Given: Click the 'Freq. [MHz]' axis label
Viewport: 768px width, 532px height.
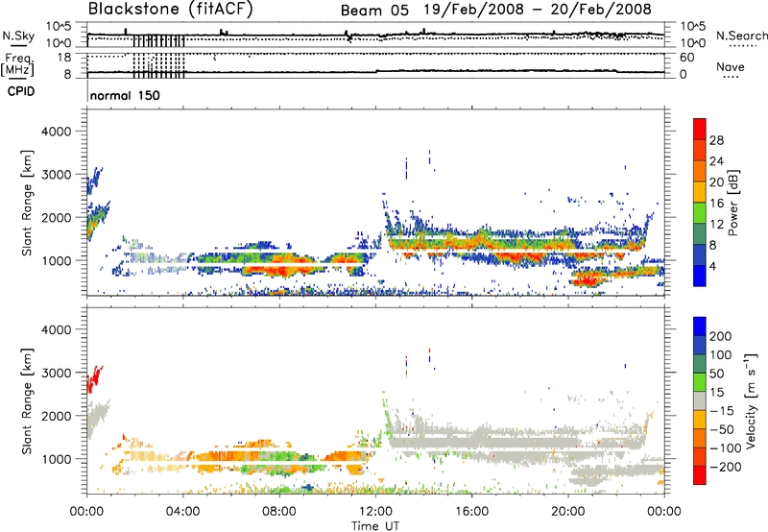Looking at the screenshot, I should click(x=17, y=64).
